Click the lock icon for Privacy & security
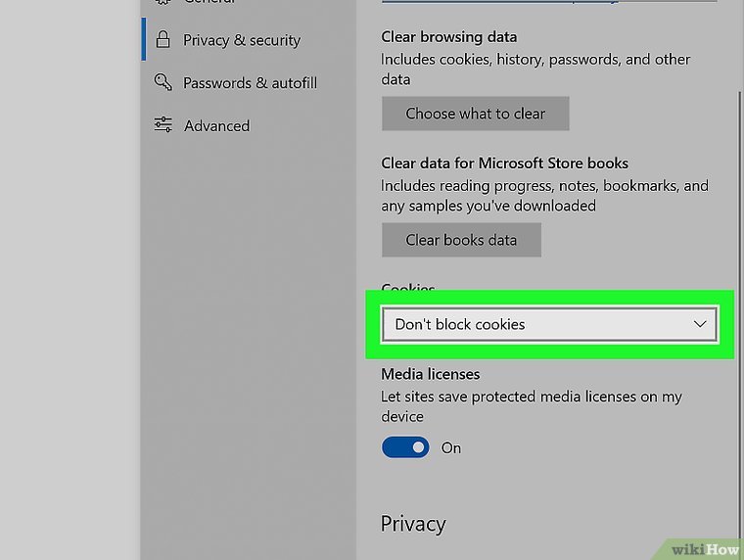Viewport: 744px width, 560px height. pos(163,40)
